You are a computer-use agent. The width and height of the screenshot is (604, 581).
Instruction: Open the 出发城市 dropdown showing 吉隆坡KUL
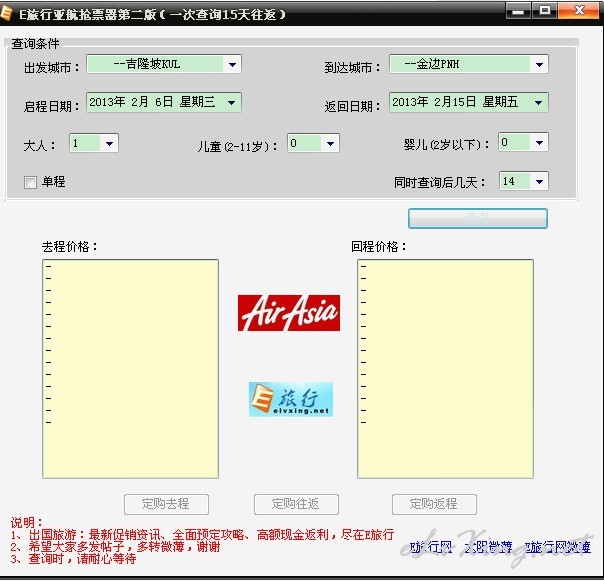[164, 64]
